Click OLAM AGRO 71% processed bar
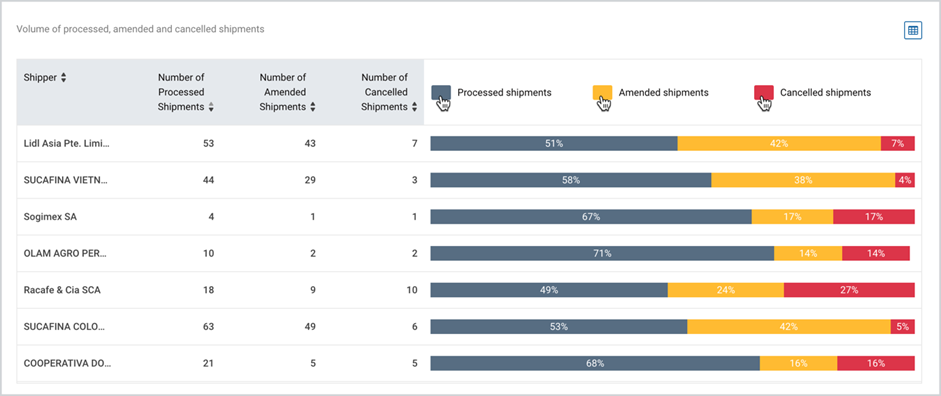The width and height of the screenshot is (941, 396). [x=603, y=253]
